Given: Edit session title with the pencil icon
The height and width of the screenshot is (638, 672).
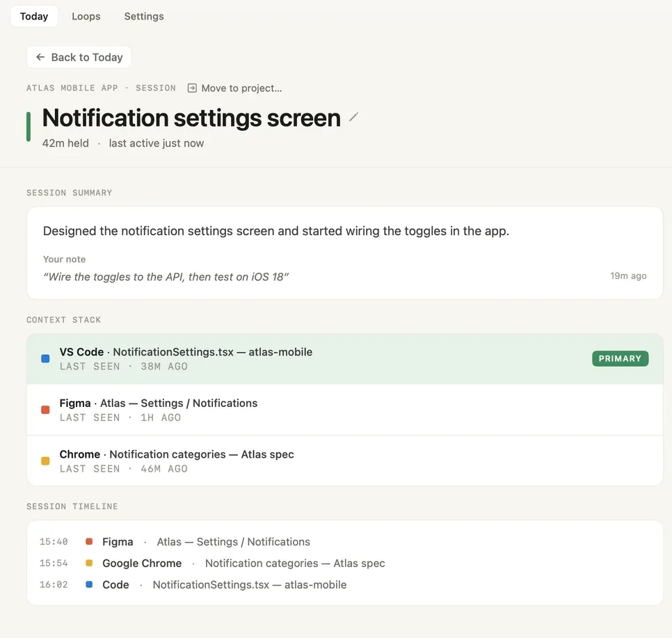Looking at the screenshot, I should click(353, 117).
